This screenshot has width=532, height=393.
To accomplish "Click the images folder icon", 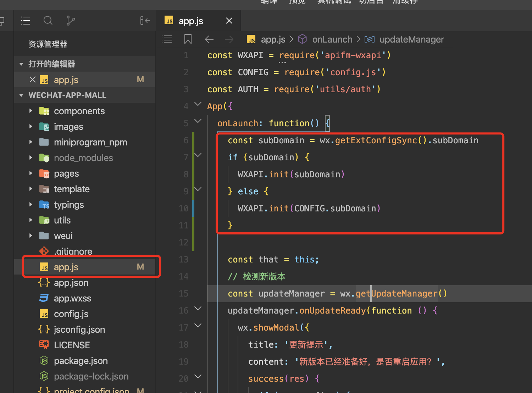I will pos(44,127).
